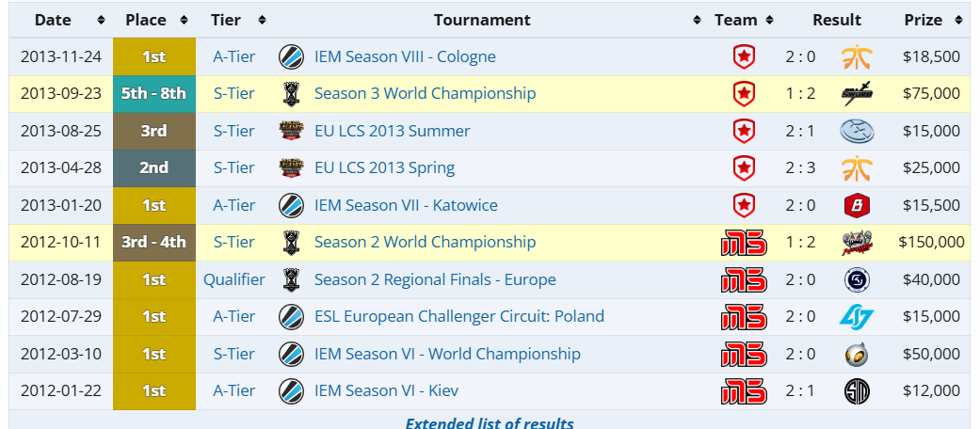Open Extended list of results link
Viewport: 980px width, 429px height.
pos(489,422)
